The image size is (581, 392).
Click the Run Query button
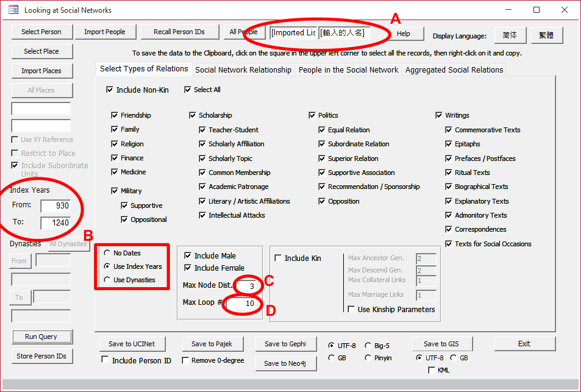41,337
